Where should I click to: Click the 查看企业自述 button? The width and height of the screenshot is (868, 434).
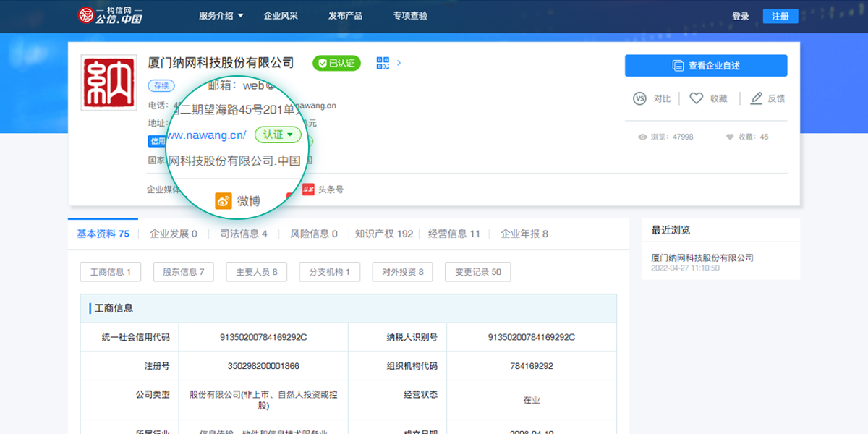(706, 66)
